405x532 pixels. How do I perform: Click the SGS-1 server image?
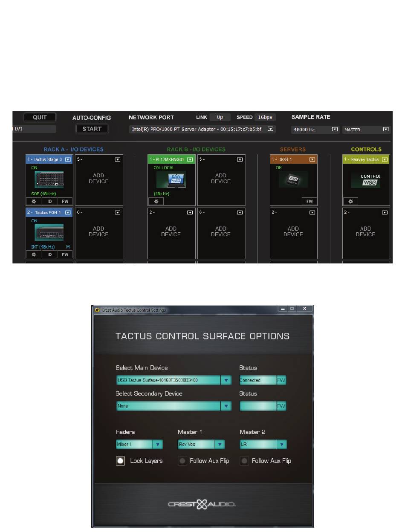tap(293, 180)
